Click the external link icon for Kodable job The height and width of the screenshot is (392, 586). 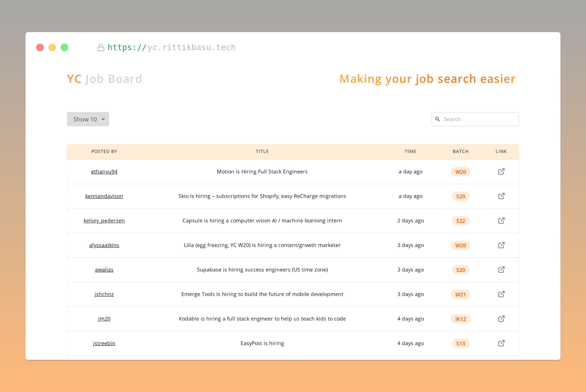[x=501, y=318]
